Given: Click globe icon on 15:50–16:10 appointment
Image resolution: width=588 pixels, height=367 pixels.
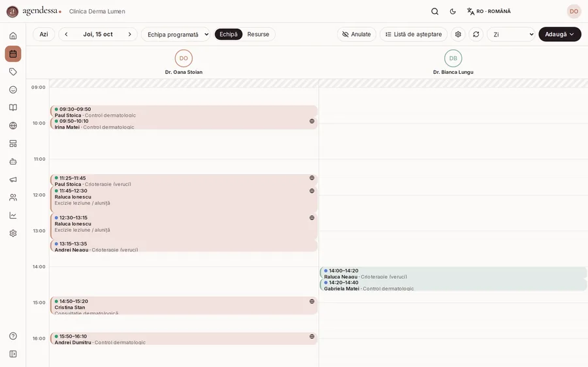Looking at the screenshot, I should point(312,336).
